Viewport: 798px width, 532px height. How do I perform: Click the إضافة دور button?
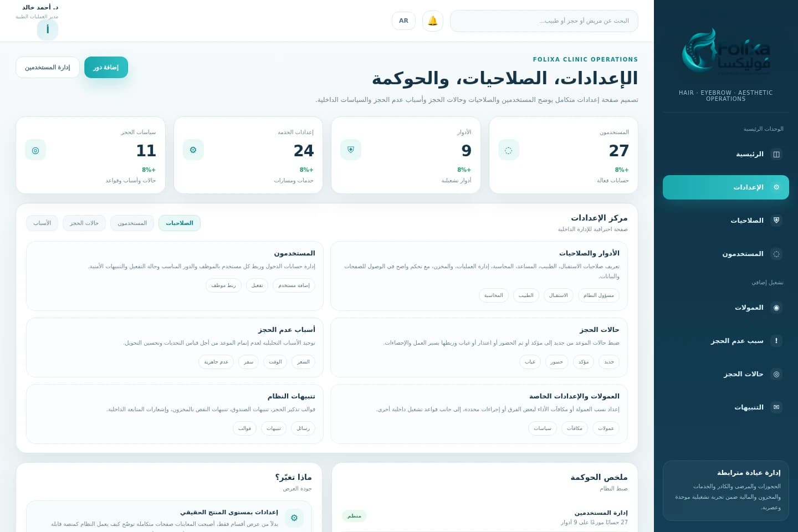tap(106, 68)
